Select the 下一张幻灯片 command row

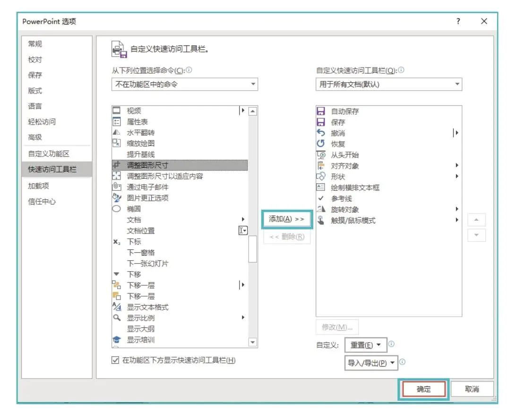tap(180, 264)
